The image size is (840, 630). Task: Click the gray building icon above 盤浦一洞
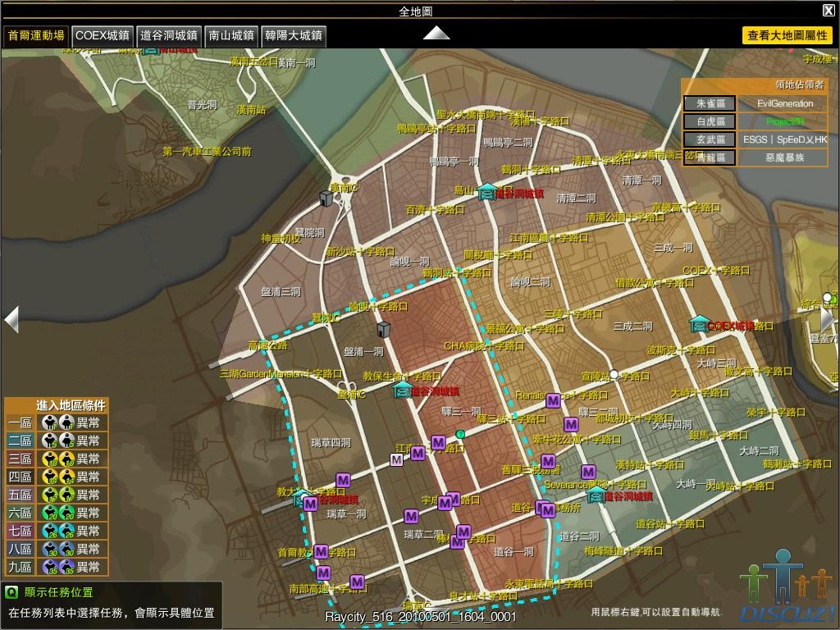(x=383, y=330)
